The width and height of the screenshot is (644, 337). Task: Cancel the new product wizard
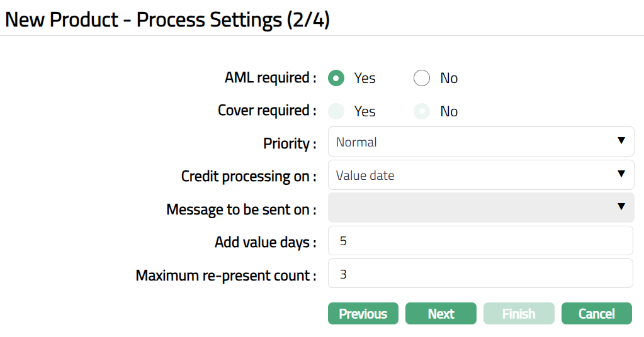pyautogui.click(x=596, y=314)
